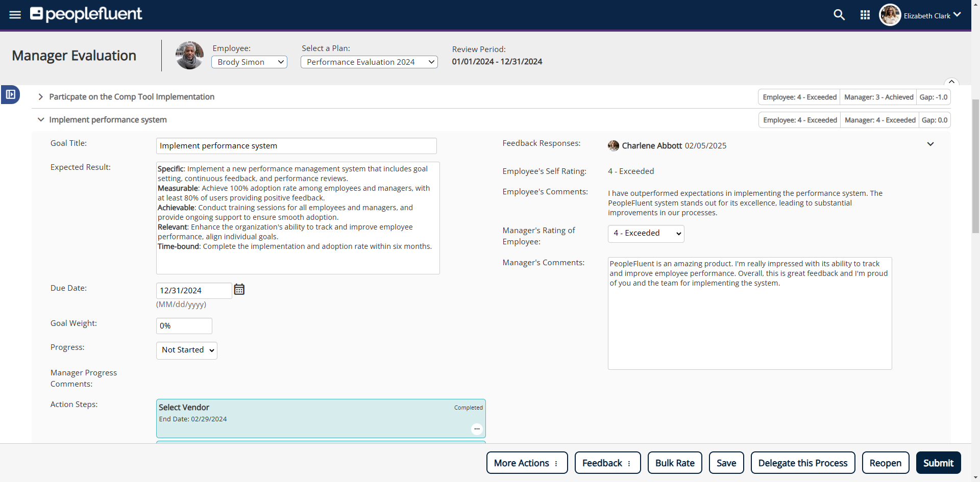Toggle the left side panel icon
980x482 pixels.
(x=10, y=94)
